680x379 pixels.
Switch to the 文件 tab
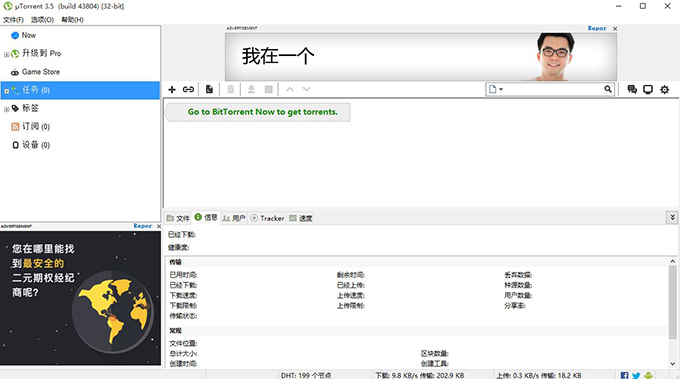(178, 218)
